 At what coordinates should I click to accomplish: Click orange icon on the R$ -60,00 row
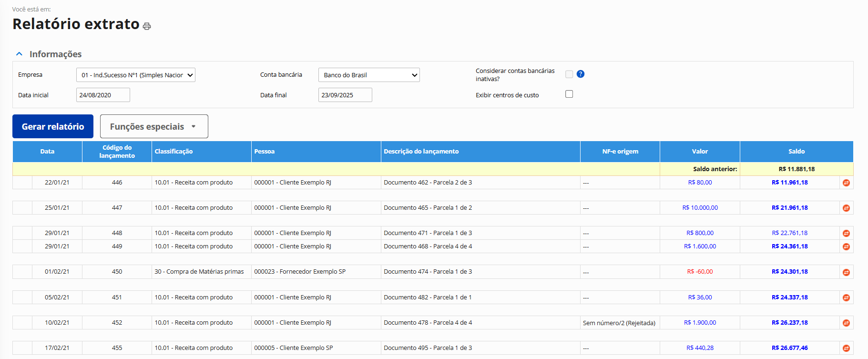tap(846, 272)
